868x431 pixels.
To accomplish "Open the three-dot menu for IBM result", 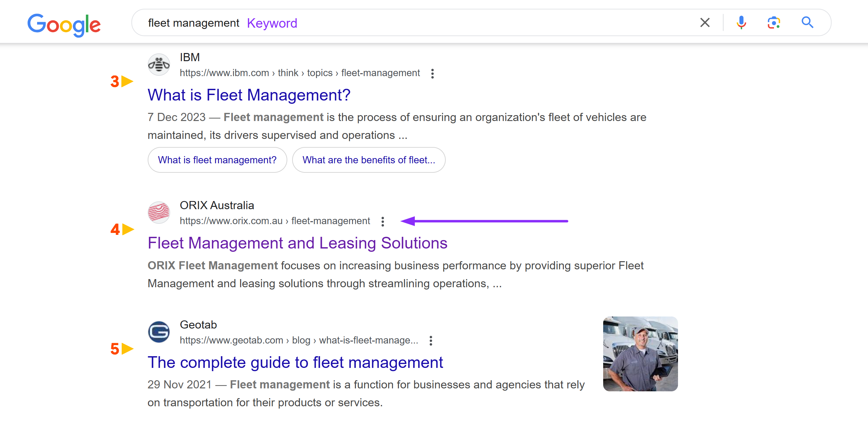I will click(432, 74).
